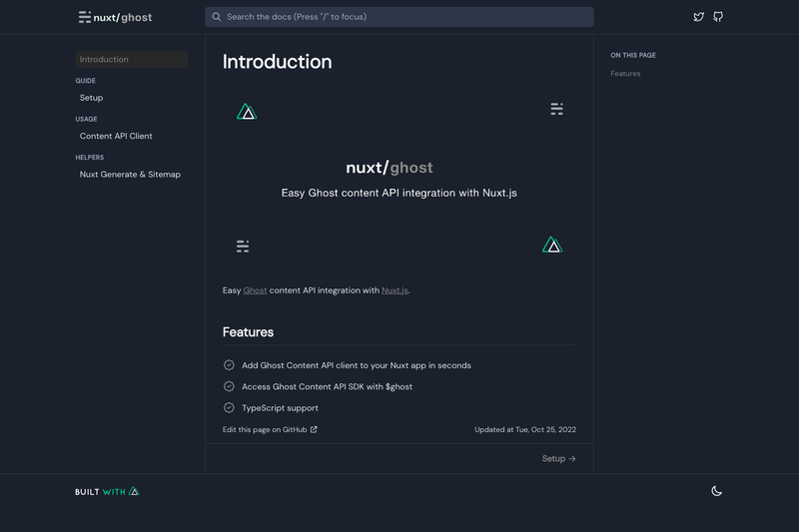Image resolution: width=799 pixels, height=532 pixels.
Task: Click banner subtitle 'Easy Ghost content API integration'
Action: tap(399, 193)
